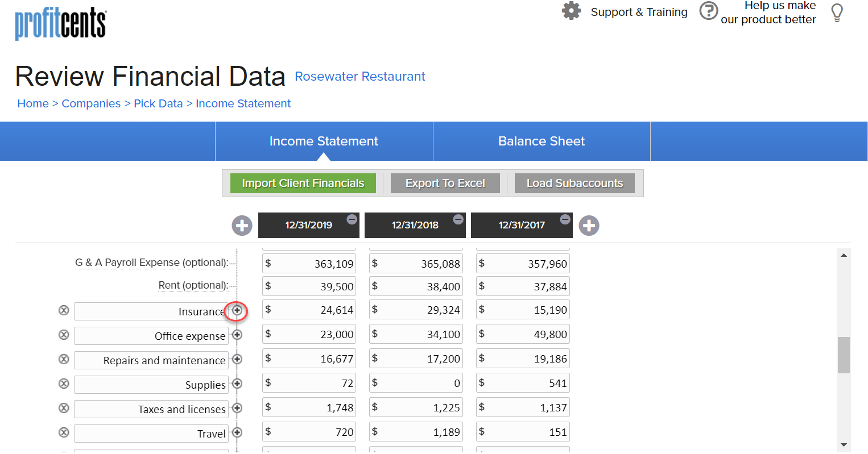Switch to the Income Statement tab

pyautogui.click(x=324, y=141)
